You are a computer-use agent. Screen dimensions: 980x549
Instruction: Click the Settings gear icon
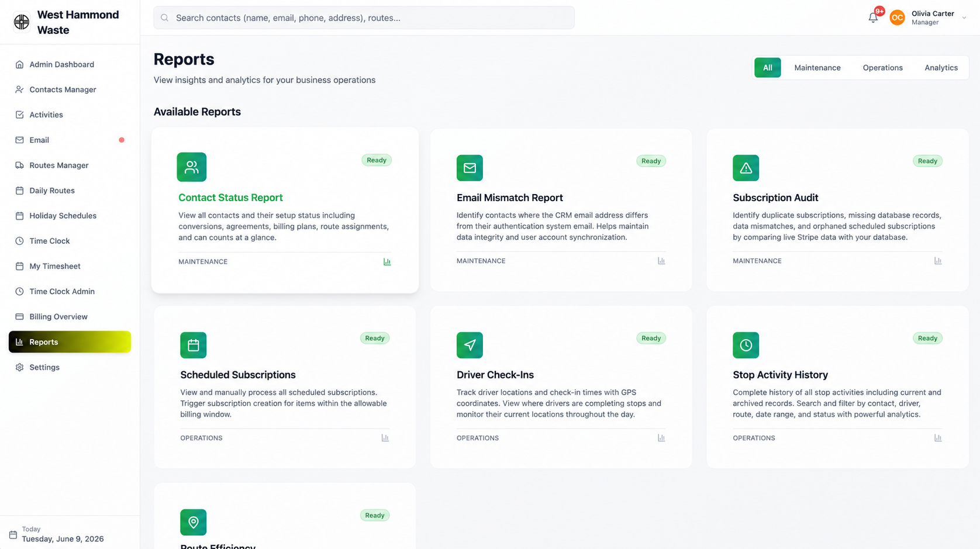[x=19, y=367]
